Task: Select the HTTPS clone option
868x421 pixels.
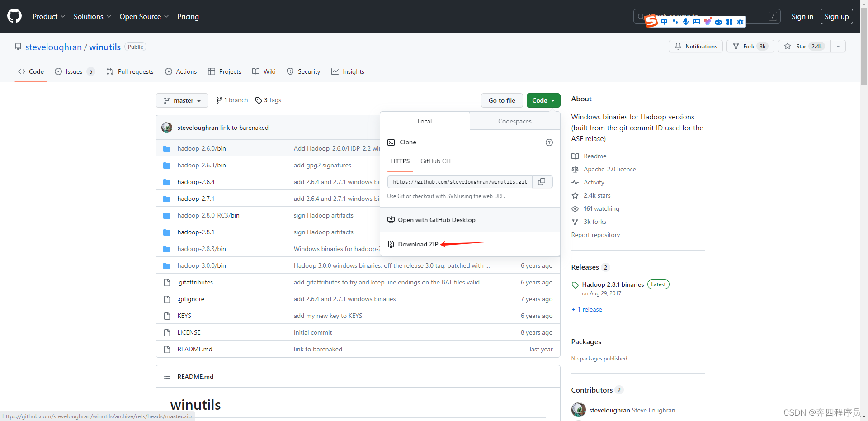Action: 400,161
